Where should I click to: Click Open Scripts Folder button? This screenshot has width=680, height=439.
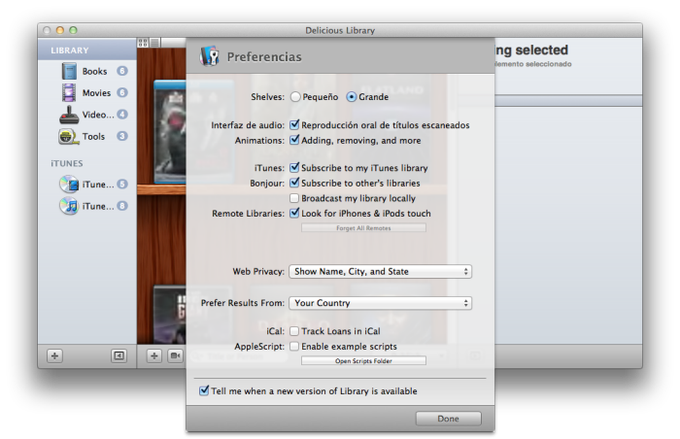pyautogui.click(x=363, y=360)
